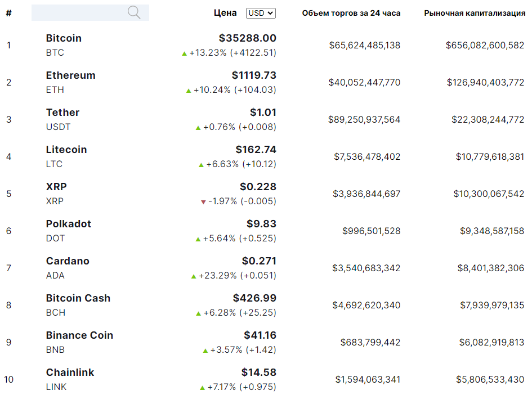Click the green arrow next to Chainlink's +7.17%
This screenshot has width=532, height=395.
[202, 388]
